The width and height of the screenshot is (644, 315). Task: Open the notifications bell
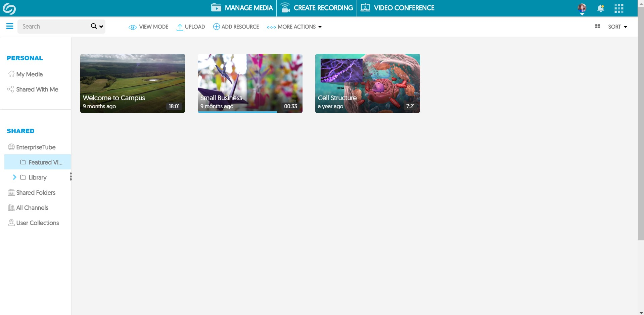coord(601,8)
